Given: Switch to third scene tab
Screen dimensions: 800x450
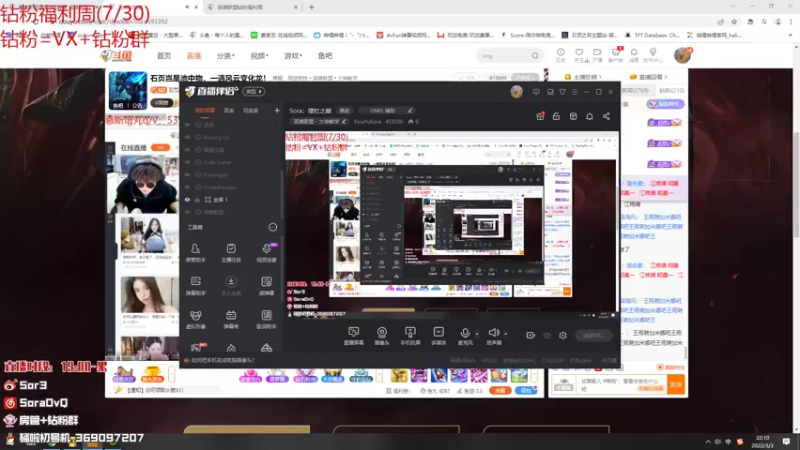Looking at the screenshot, I should point(251,110).
